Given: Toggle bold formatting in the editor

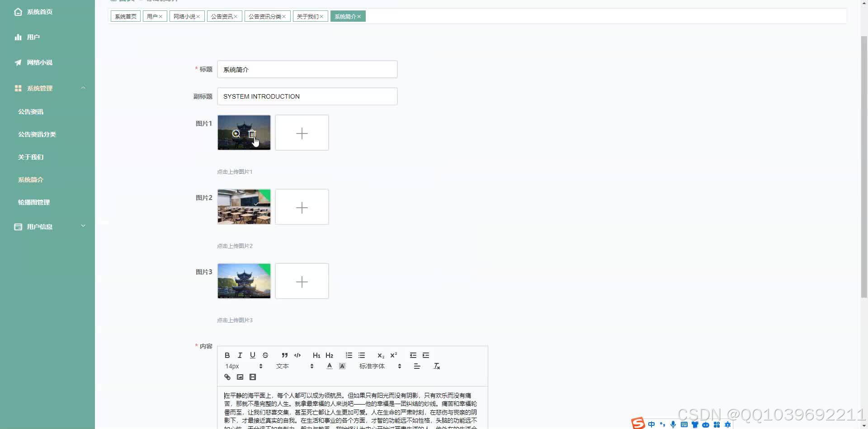Looking at the screenshot, I should point(227,355).
